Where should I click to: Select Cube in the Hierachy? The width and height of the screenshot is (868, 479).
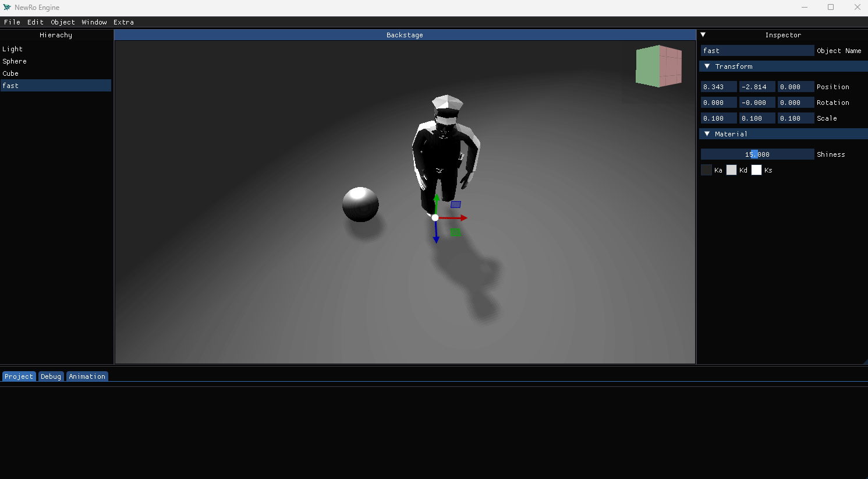56,73
